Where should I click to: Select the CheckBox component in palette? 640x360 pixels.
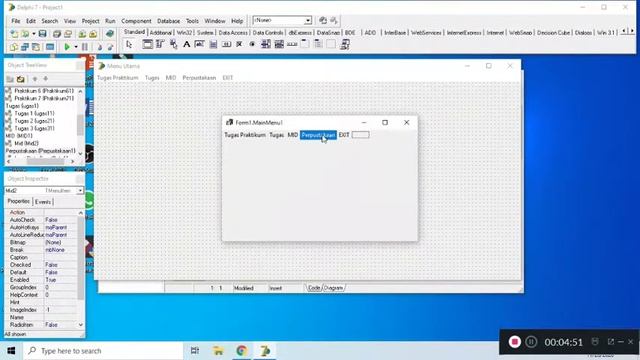(x=239, y=44)
